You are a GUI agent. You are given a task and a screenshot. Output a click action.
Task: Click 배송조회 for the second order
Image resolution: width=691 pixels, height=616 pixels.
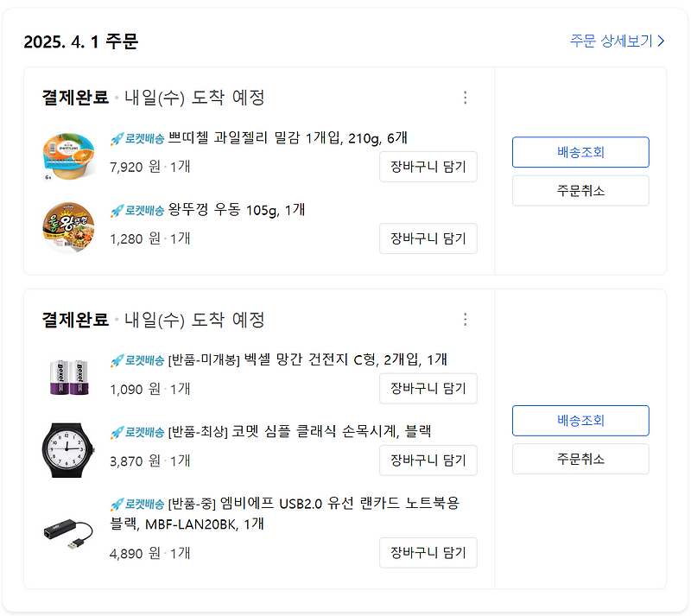(580, 421)
